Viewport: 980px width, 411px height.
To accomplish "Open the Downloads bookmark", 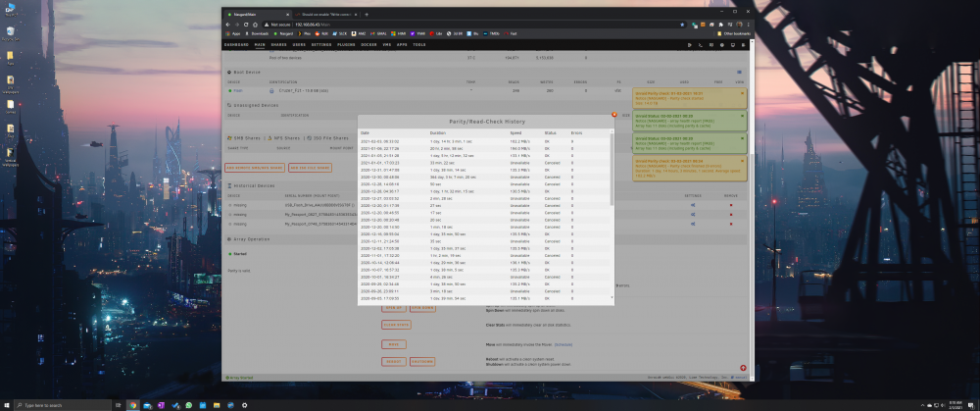I will click(258, 33).
